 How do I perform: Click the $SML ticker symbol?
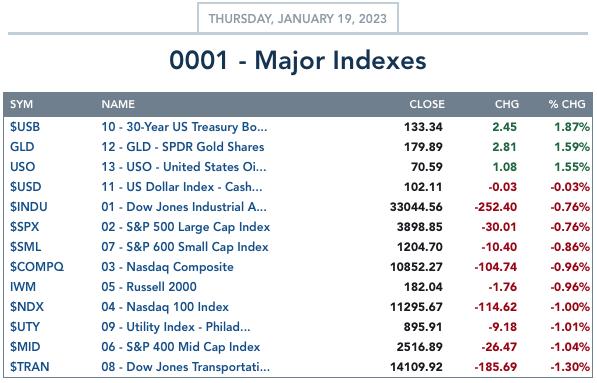point(26,247)
